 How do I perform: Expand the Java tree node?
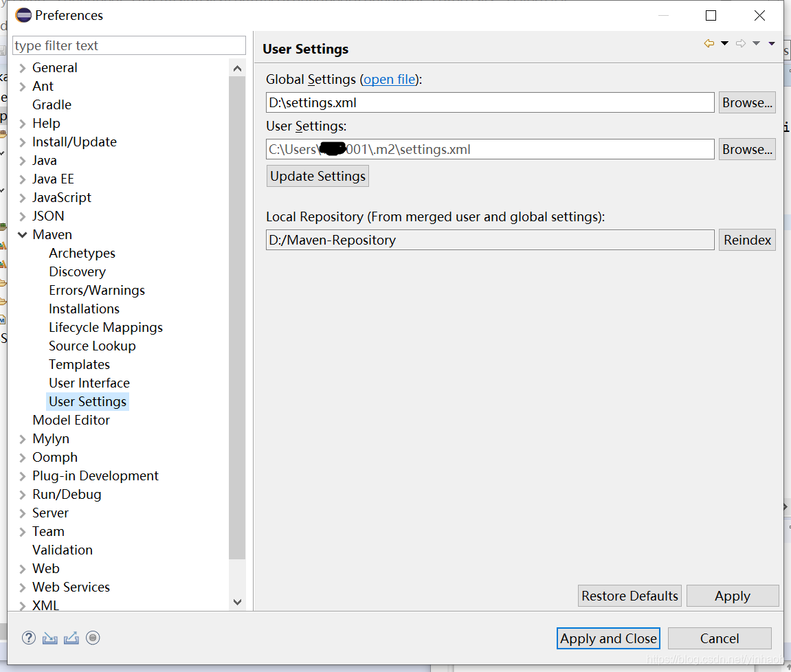(x=22, y=161)
